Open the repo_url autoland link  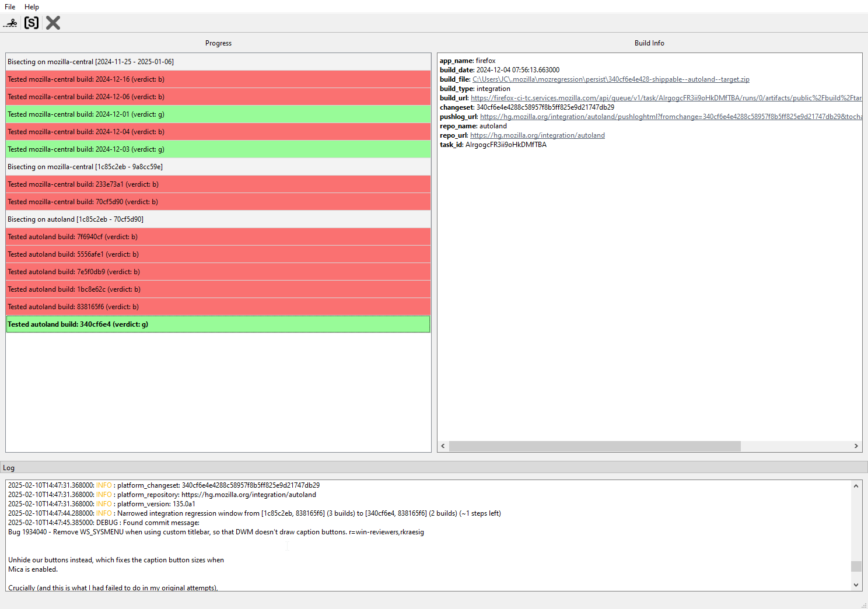click(537, 135)
